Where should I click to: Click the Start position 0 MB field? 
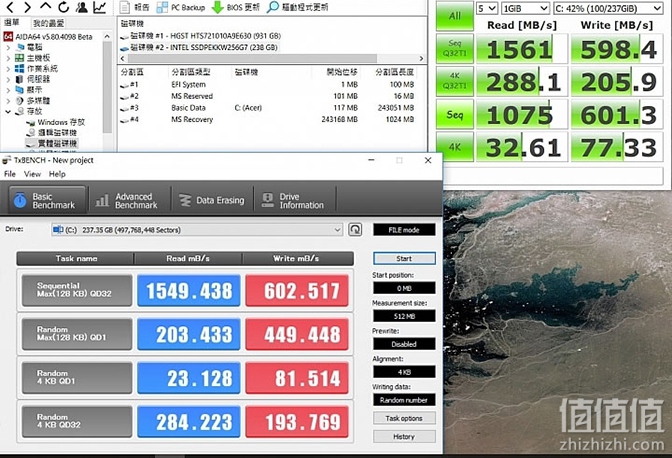click(x=404, y=288)
